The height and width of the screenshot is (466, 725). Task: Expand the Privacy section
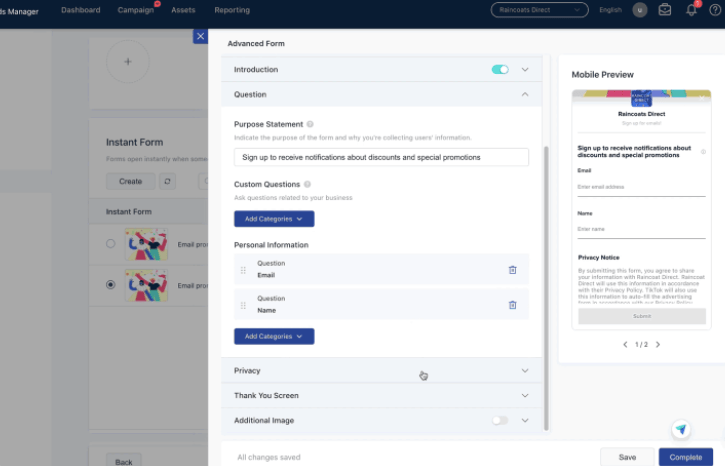pyautogui.click(x=525, y=370)
